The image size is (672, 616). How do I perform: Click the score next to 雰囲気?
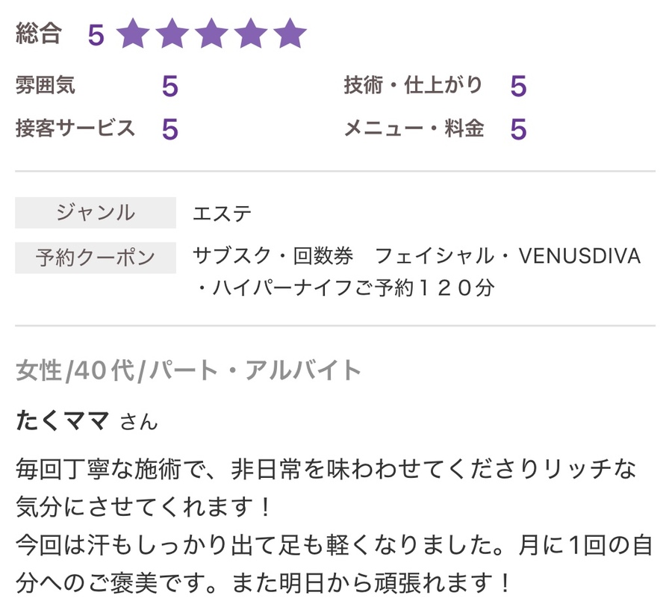169,87
